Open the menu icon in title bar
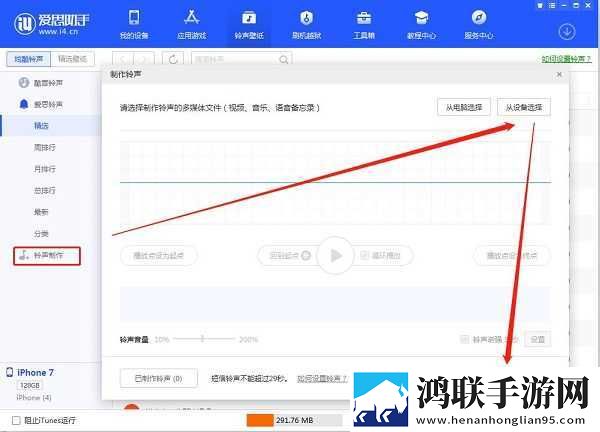 point(552,5)
